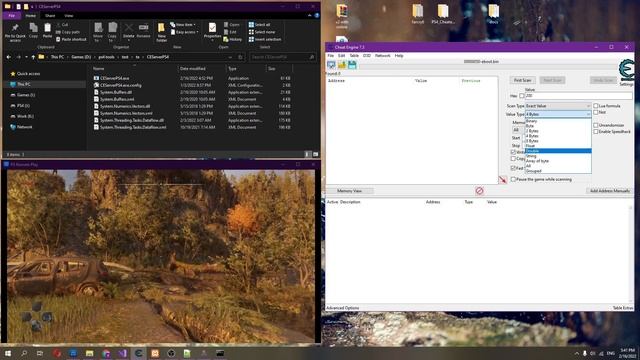Expand New item dropdown in Explorer
640x360 pixels.
[x=183, y=25]
